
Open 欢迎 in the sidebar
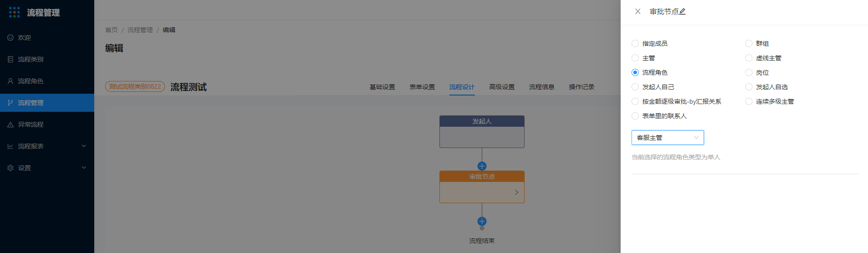click(x=47, y=38)
